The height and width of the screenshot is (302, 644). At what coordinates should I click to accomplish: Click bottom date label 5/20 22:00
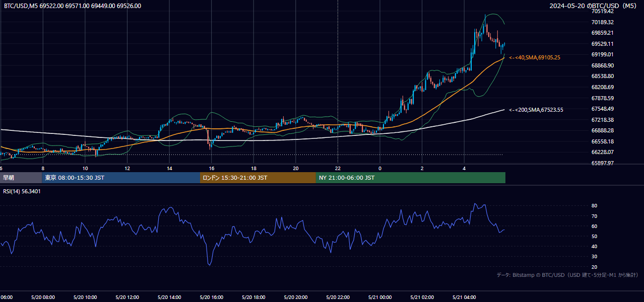[x=338, y=297]
